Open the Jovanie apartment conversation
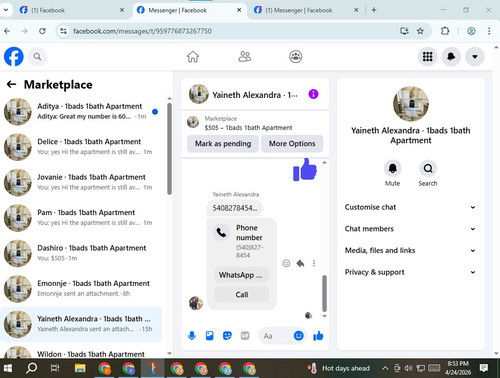The width and height of the screenshot is (500, 378). (81, 182)
